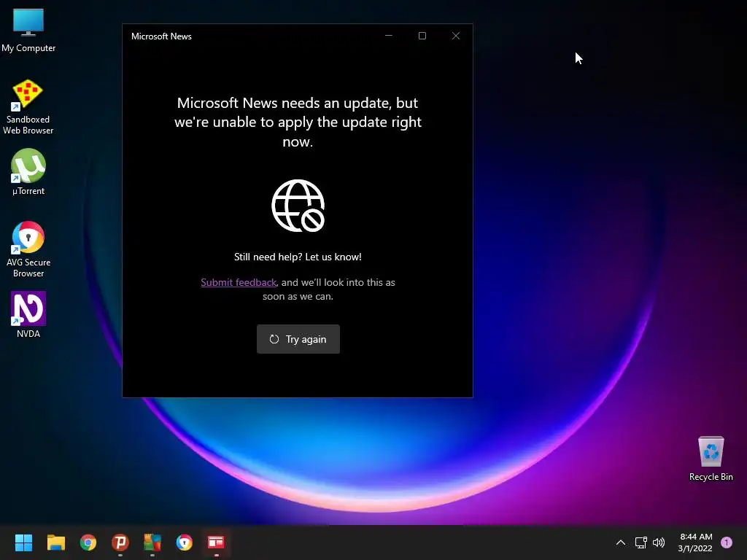Show hidden system tray icons
The height and width of the screenshot is (560, 747).
[620, 542]
